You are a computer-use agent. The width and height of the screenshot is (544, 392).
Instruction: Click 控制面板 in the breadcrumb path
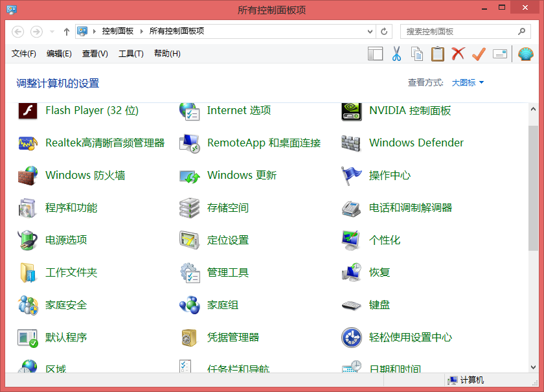(x=118, y=31)
